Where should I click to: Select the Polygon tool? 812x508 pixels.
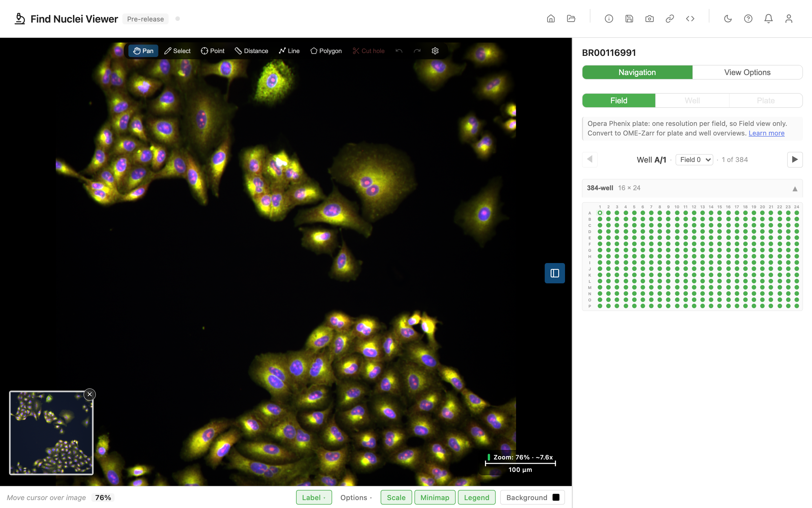pyautogui.click(x=326, y=51)
